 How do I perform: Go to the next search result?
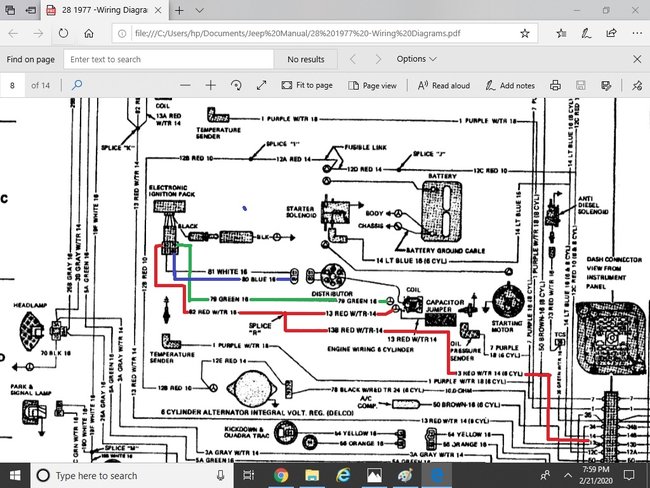tap(377, 59)
